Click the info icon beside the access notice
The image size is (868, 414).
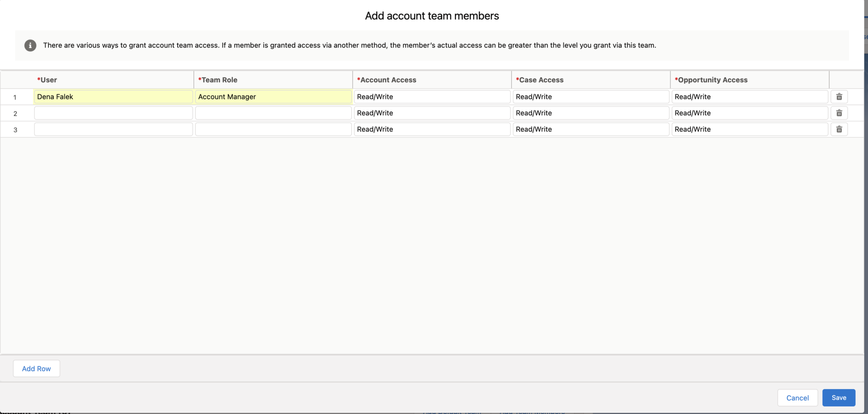click(x=30, y=45)
